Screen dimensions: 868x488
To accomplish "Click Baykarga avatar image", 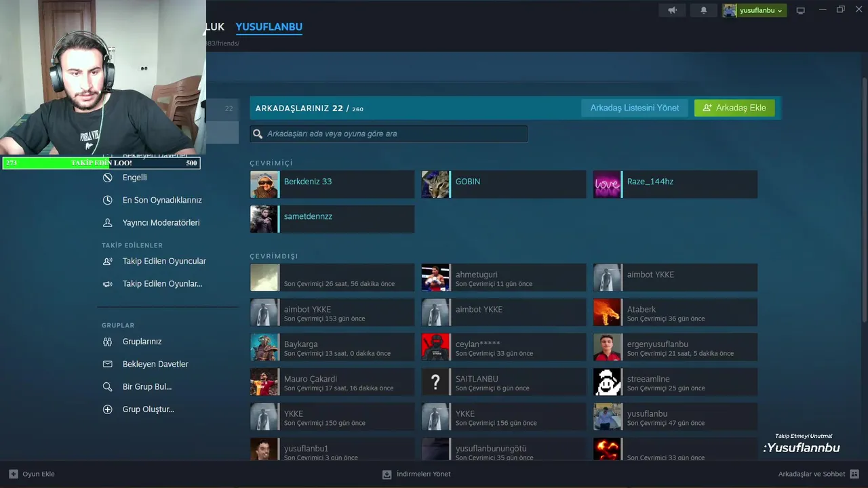I will coord(264,347).
